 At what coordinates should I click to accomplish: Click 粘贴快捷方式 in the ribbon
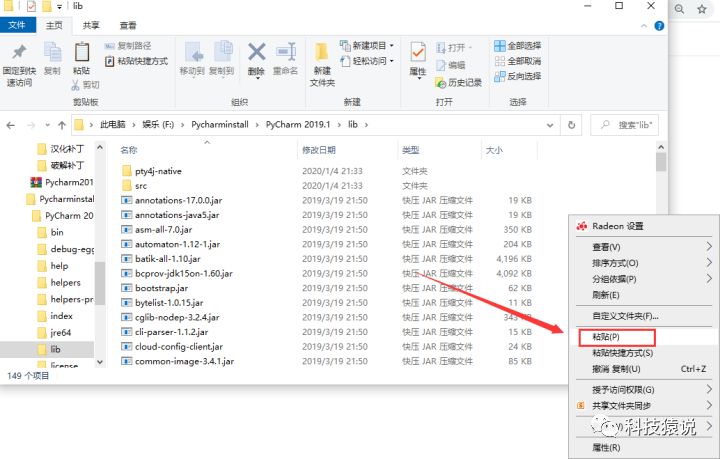coord(136,61)
